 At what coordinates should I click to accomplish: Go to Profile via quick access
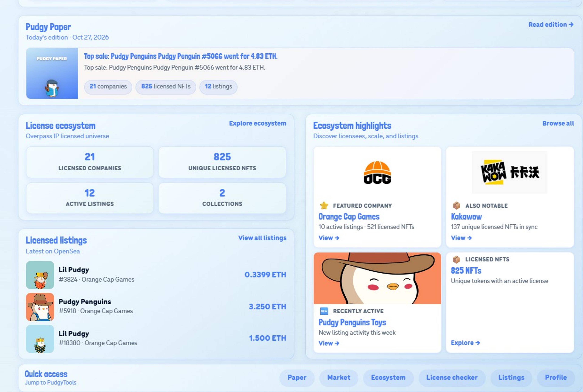click(556, 377)
